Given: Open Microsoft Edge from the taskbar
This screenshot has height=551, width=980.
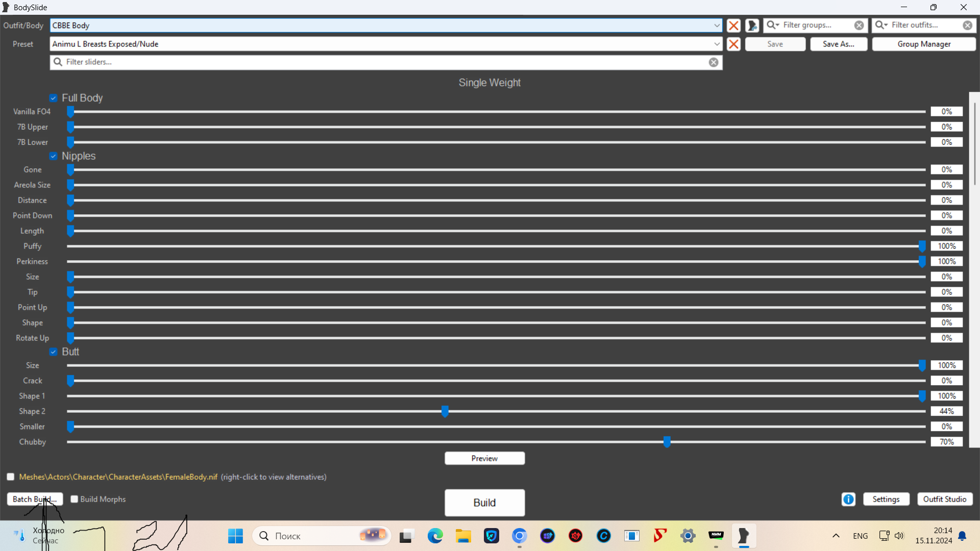Looking at the screenshot, I should (x=435, y=536).
